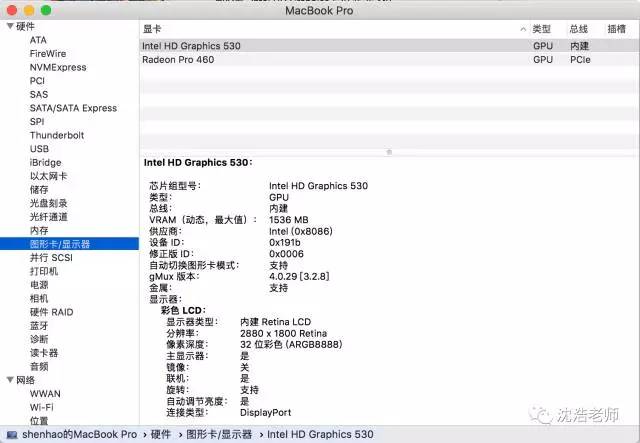The image size is (640, 443).
Task: Minimize the window with yellow button
Action: (x=29, y=10)
